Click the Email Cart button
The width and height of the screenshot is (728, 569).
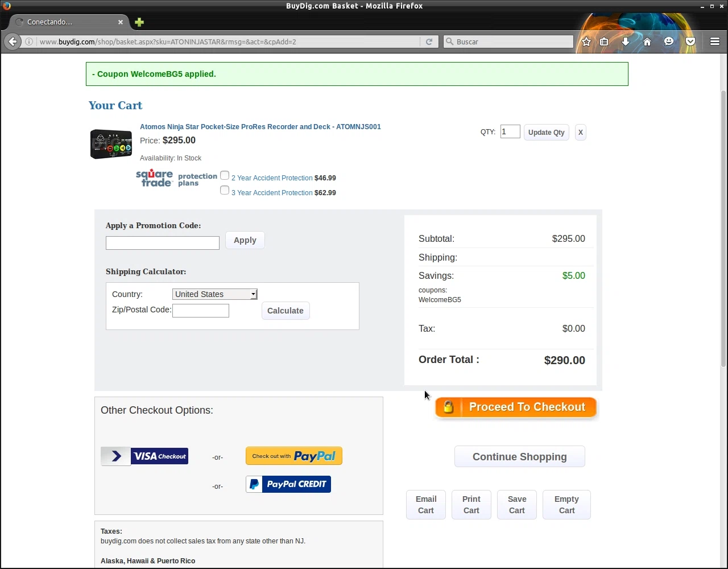[x=426, y=505]
